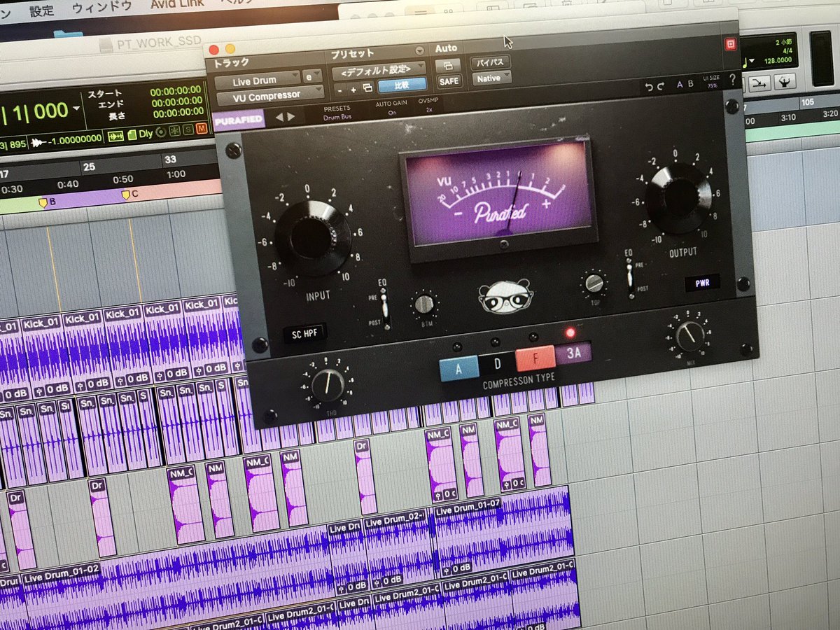
Task: Click the THD knob
Action: coord(328,386)
